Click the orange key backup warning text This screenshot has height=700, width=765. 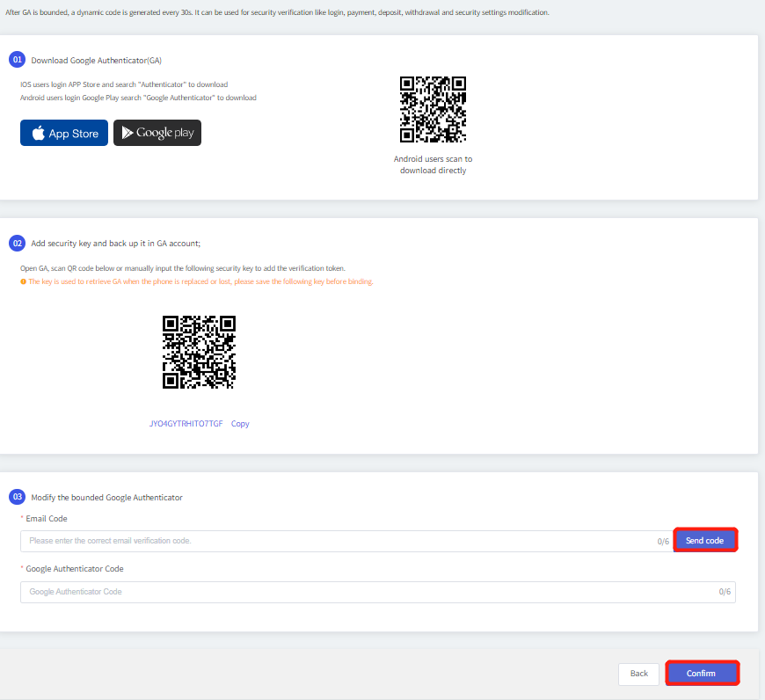tap(200, 281)
